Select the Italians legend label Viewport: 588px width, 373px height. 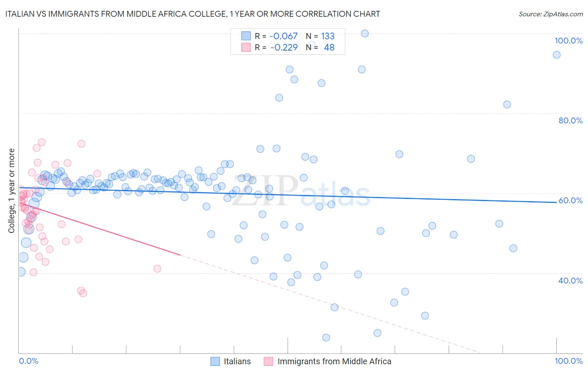click(x=237, y=361)
